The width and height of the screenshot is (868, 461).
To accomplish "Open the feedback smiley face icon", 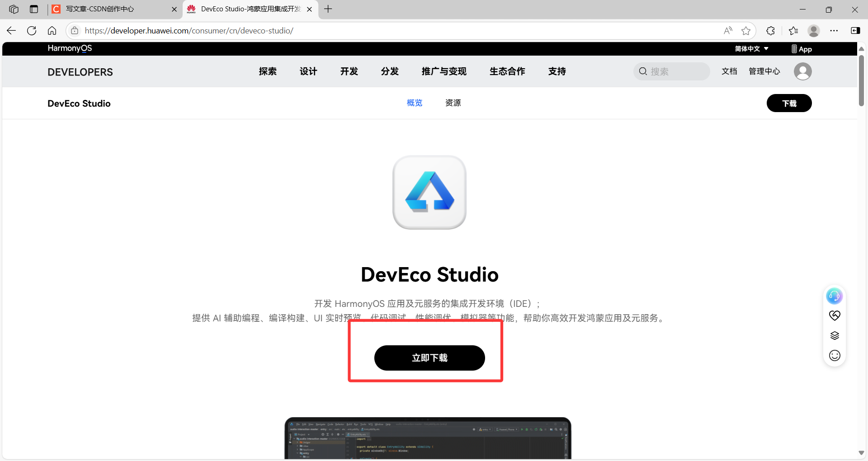I will click(835, 356).
